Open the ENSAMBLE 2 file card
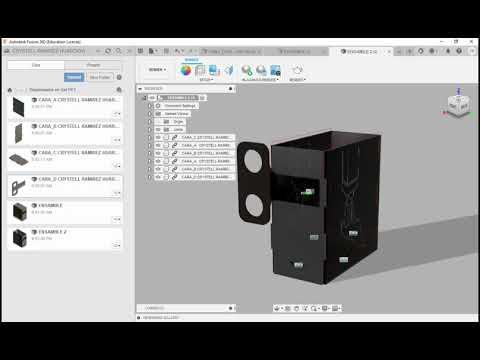 tap(65, 238)
